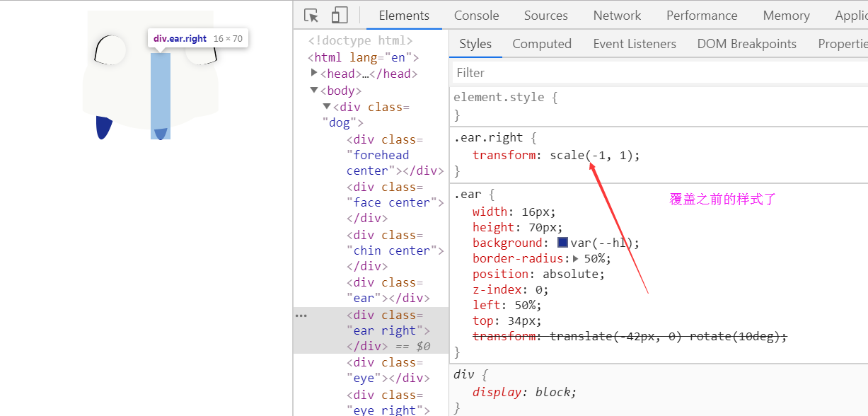Expand the head node in DOM tree
The height and width of the screenshot is (416, 868).
coord(314,73)
